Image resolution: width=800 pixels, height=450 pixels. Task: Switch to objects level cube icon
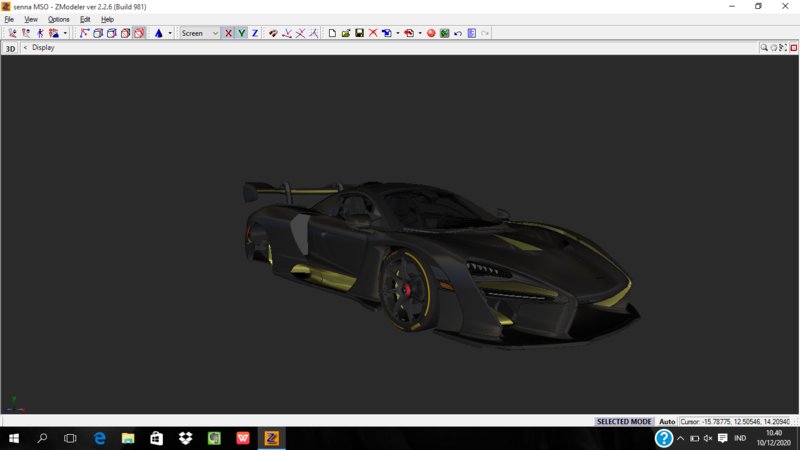click(x=126, y=33)
